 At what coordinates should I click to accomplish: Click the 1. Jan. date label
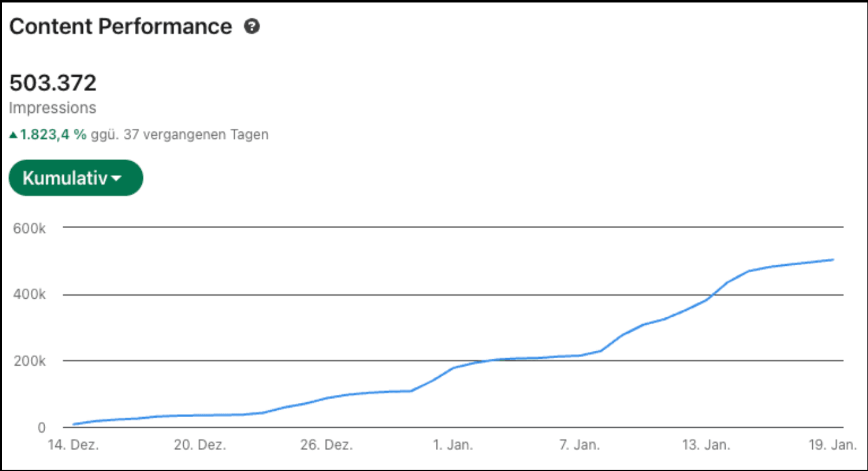pyautogui.click(x=453, y=445)
